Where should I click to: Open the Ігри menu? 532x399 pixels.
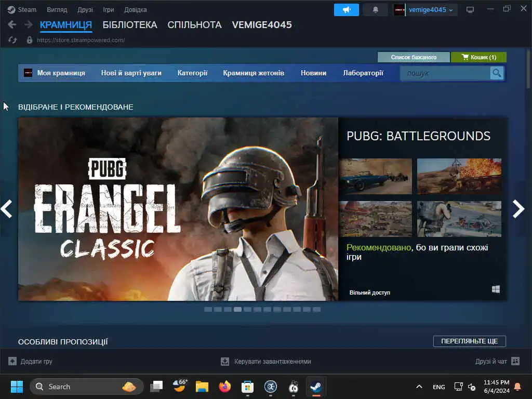[x=109, y=10]
